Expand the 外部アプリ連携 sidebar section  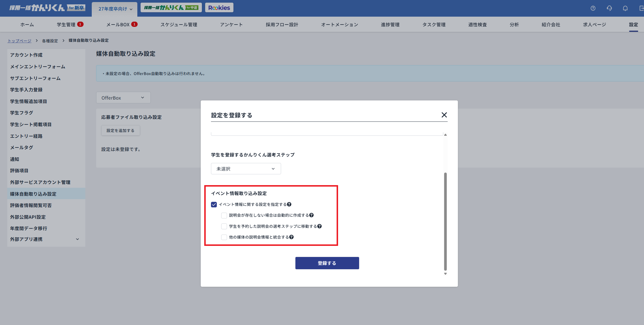pyautogui.click(x=46, y=239)
